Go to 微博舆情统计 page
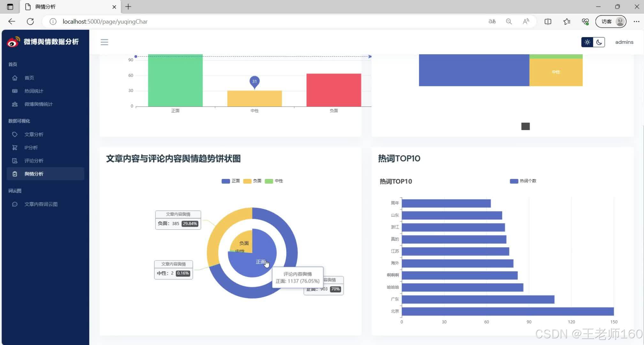Image resolution: width=644 pixels, height=345 pixels. tap(38, 104)
